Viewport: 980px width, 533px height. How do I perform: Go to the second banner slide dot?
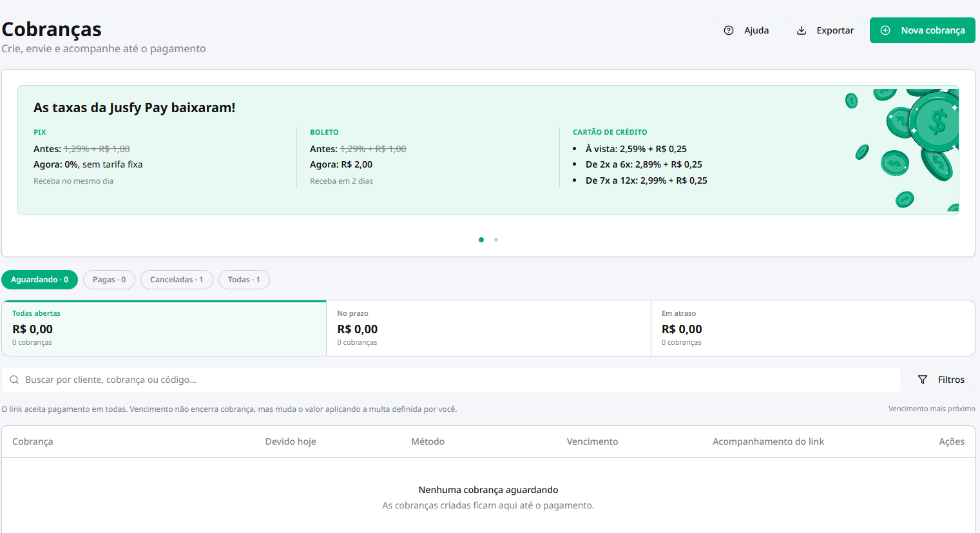(x=496, y=240)
